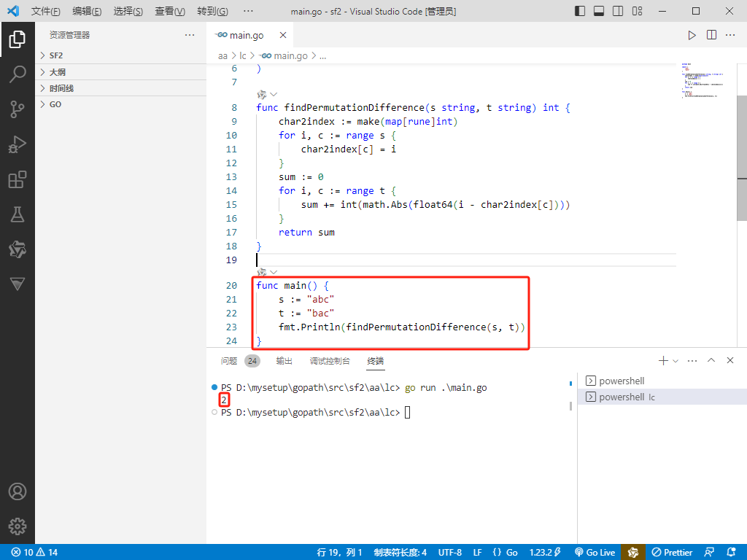The image size is (747, 560).
Task: Click breadcrumb folder lc
Action: [x=242, y=56]
